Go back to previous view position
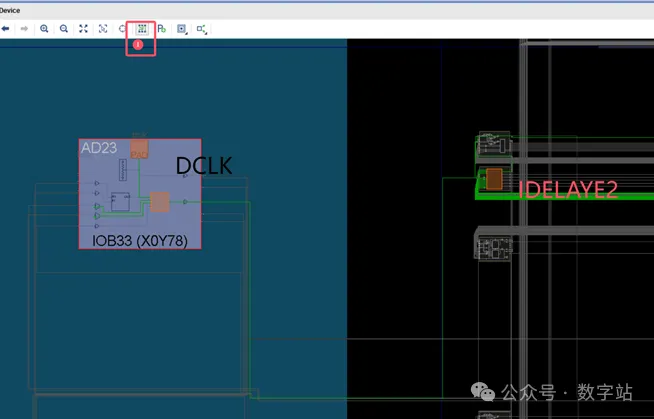The image size is (654, 419). point(5,29)
